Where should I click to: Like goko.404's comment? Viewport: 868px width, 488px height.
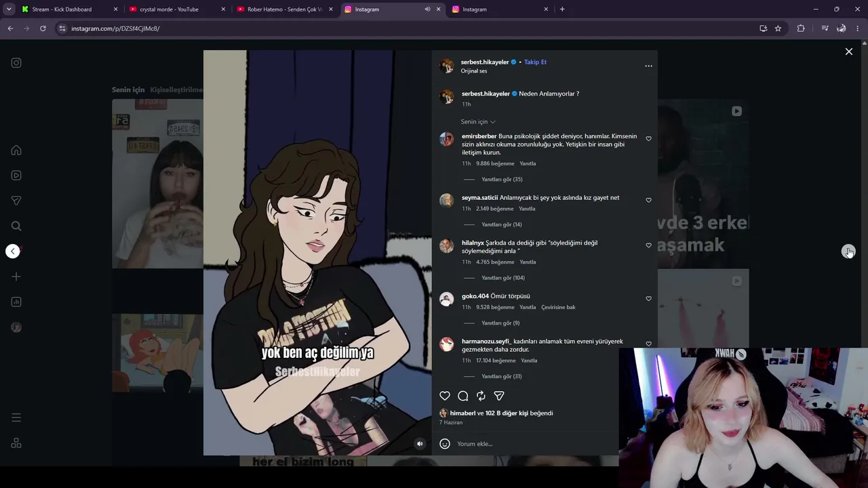(648, 299)
